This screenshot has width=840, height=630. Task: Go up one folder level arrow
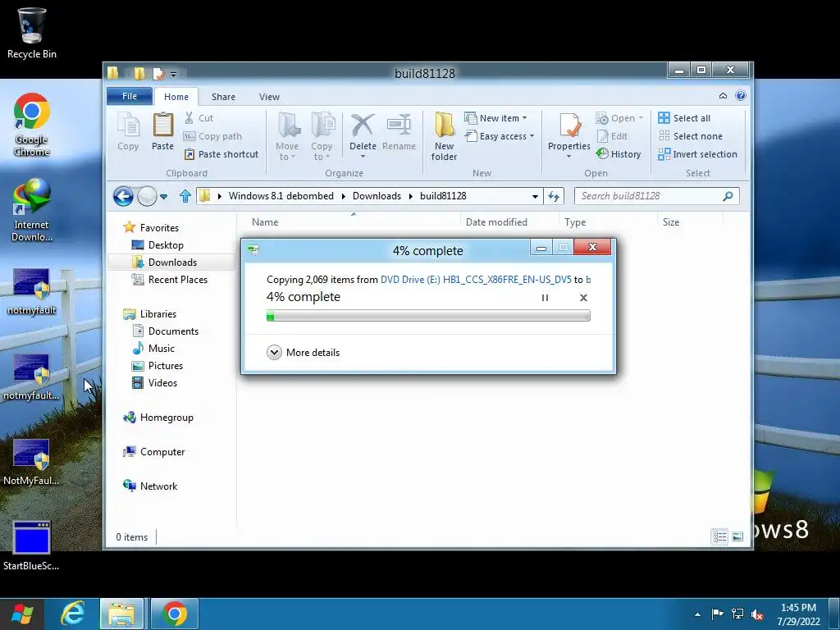coord(185,196)
